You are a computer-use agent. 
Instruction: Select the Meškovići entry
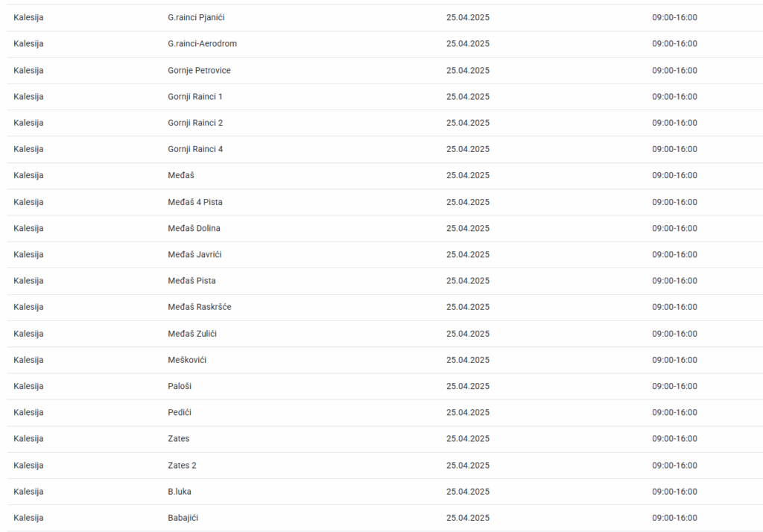coord(187,360)
